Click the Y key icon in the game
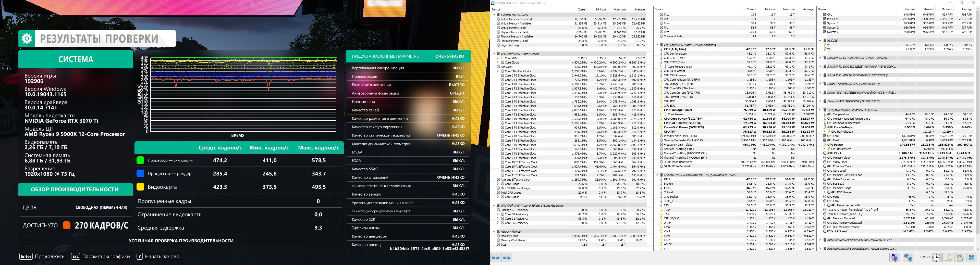The width and height of the screenshot is (980, 265). click(x=140, y=256)
